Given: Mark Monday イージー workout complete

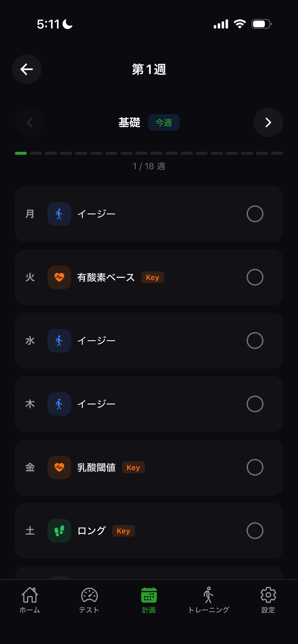Looking at the screenshot, I should (255, 214).
